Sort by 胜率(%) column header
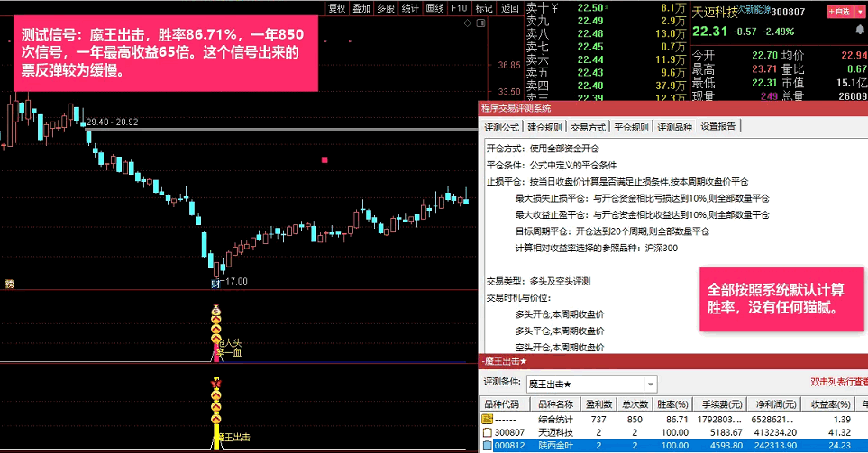868x453 pixels. pyautogui.click(x=672, y=404)
